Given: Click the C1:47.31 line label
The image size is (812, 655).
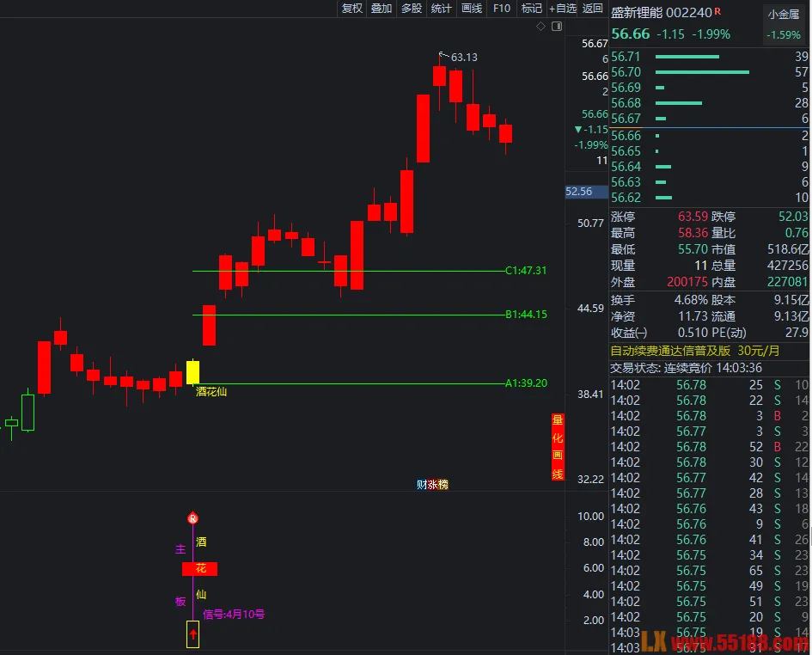Looking at the screenshot, I should coord(526,271).
